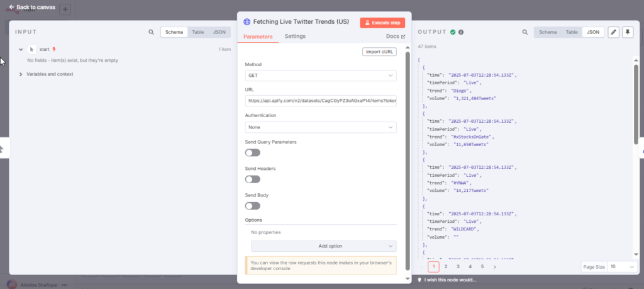Screen dimensions: 644x289
Task: Open the Docs link
Action: click(x=396, y=36)
